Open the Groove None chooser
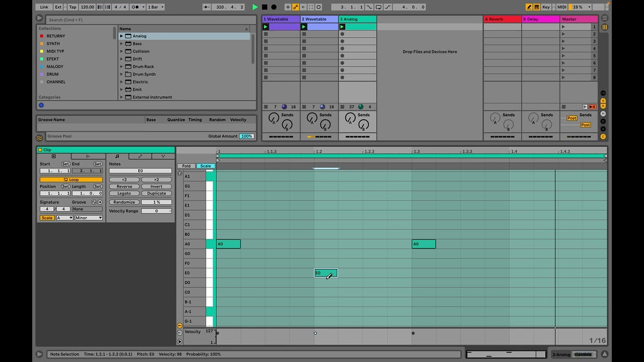Viewport: 644px width, 362px height. 87,209
